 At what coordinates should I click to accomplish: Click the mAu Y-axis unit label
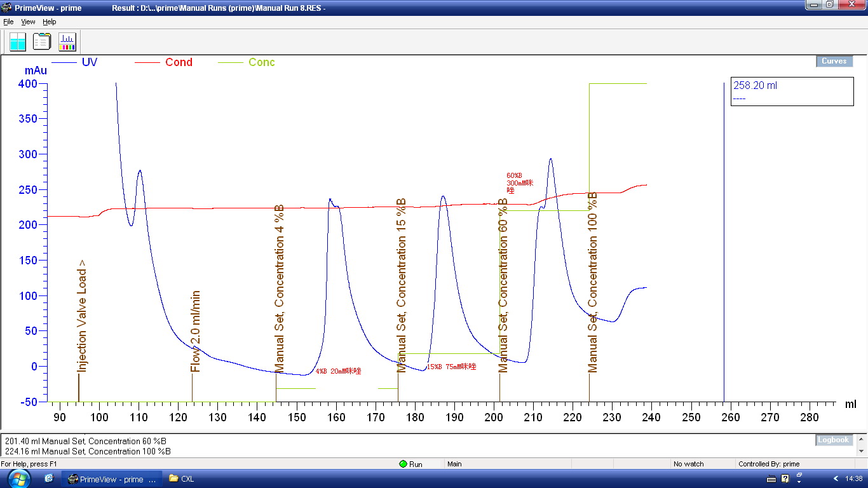click(x=36, y=71)
